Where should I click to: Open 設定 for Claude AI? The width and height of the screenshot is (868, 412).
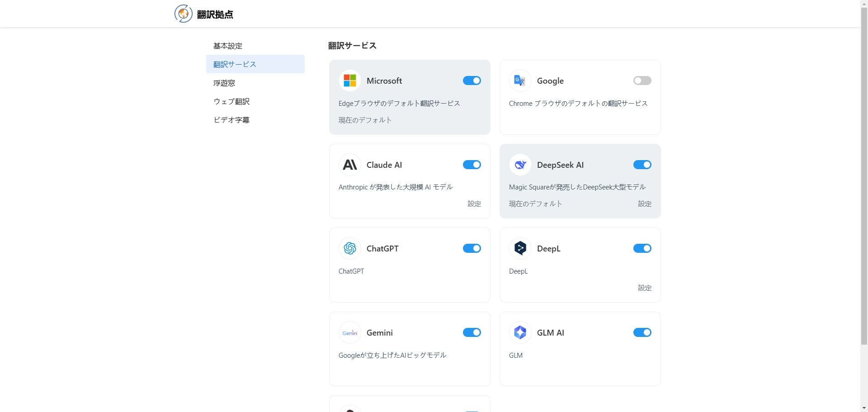coord(474,204)
